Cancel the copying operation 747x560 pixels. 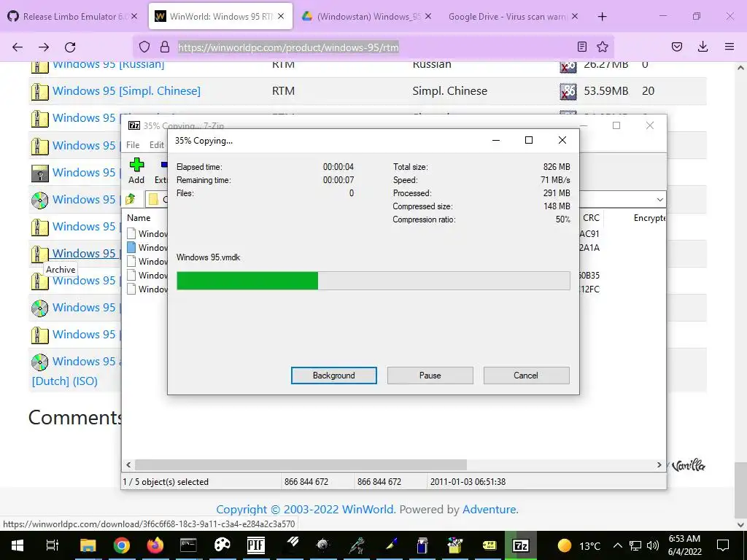click(526, 376)
